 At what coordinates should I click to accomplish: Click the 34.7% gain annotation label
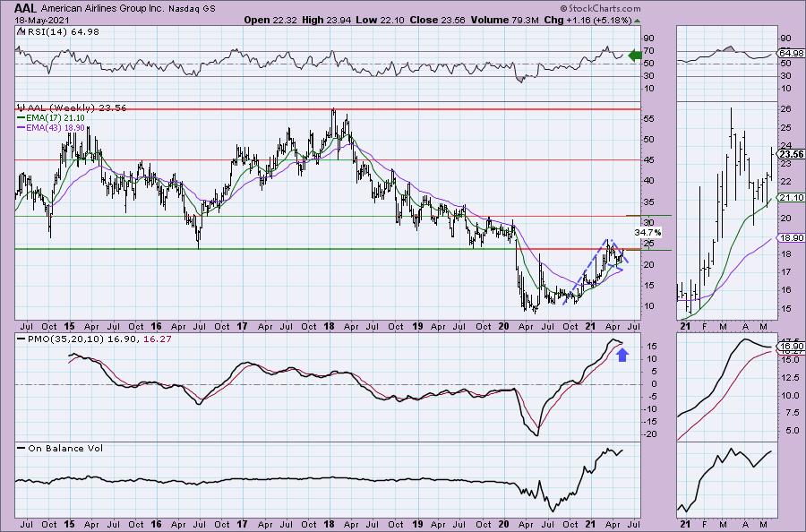tap(647, 233)
